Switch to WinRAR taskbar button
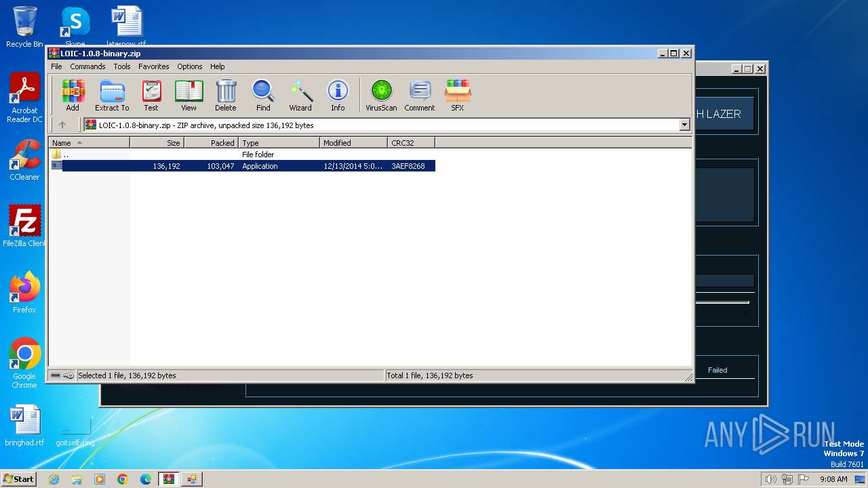The height and width of the screenshot is (488, 868). click(169, 479)
